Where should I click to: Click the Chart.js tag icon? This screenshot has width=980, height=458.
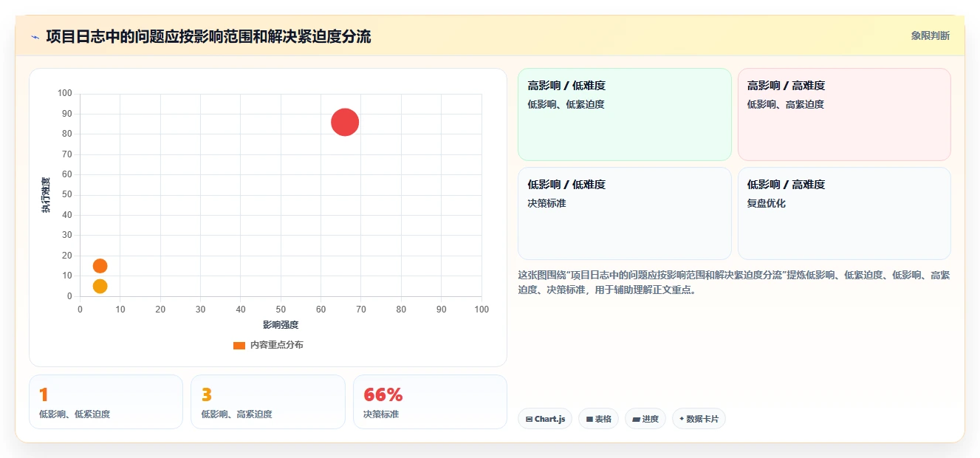(x=529, y=419)
